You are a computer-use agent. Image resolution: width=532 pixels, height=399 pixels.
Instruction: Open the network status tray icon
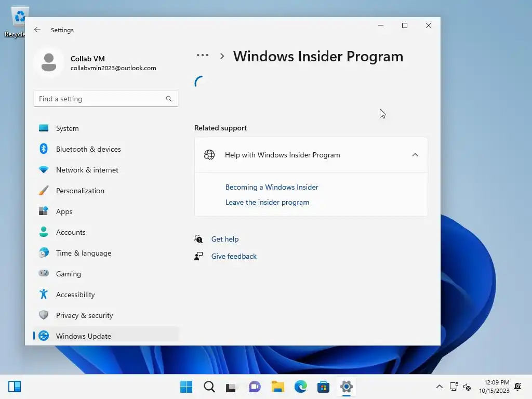[454, 387]
